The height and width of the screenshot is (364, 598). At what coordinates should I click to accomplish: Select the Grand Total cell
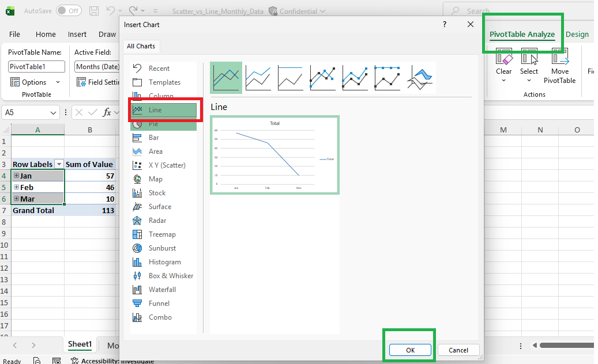[37, 210]
